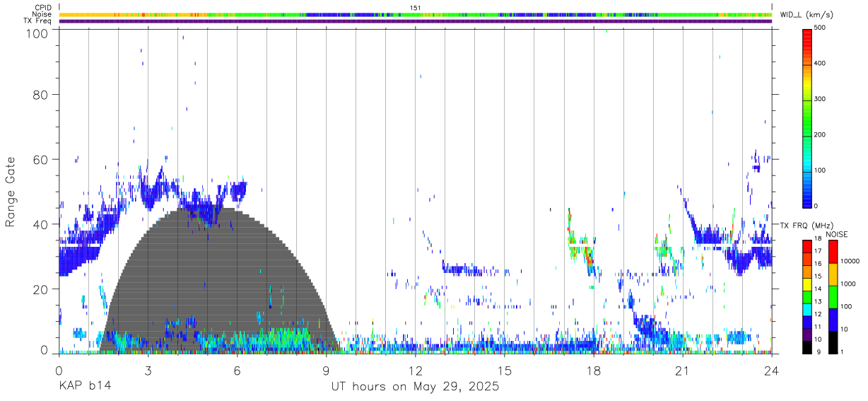868x401 pixels.
Task: Click the 80 range gate tick label
Action: point(40,94)
